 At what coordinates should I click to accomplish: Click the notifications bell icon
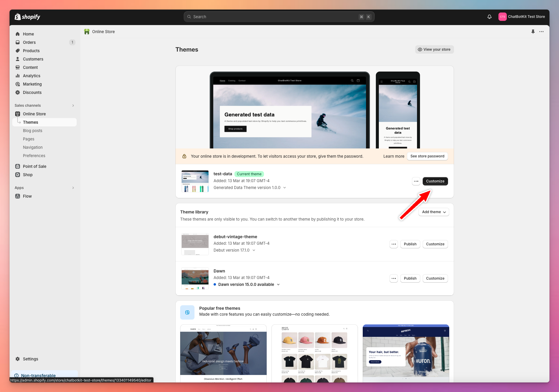click(489, 17)
